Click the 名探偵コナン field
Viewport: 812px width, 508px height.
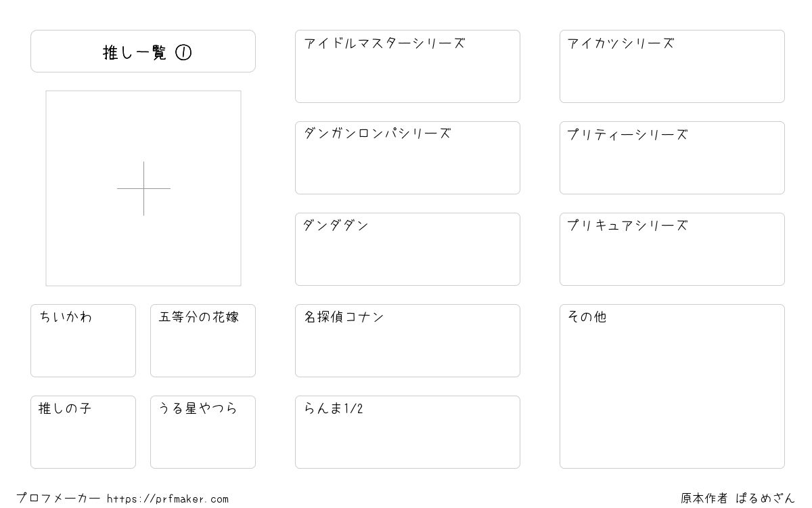click(407, 341)
